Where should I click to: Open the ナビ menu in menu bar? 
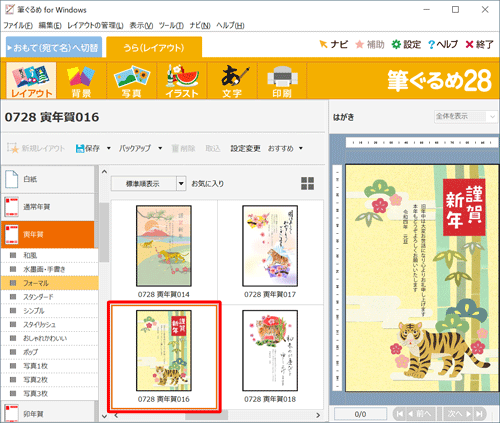tap(200, 25)
